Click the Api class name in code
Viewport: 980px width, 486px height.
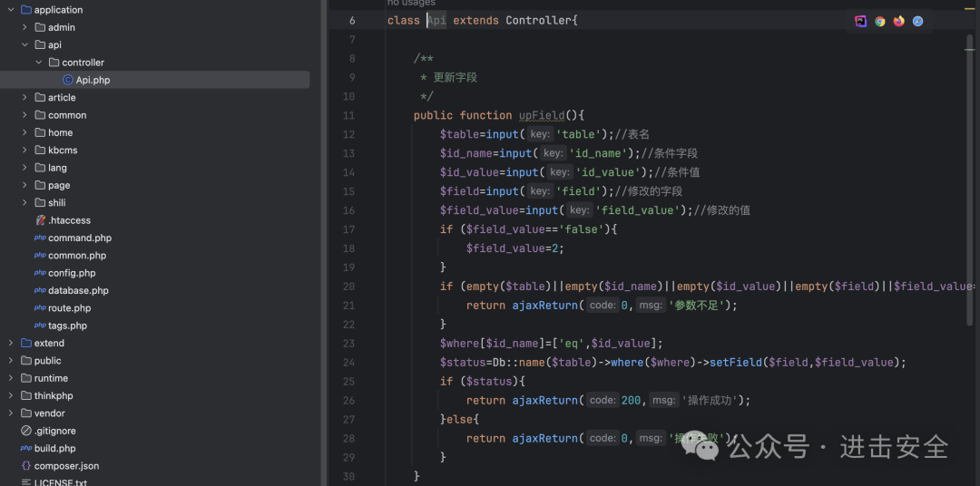coord(436,21)
